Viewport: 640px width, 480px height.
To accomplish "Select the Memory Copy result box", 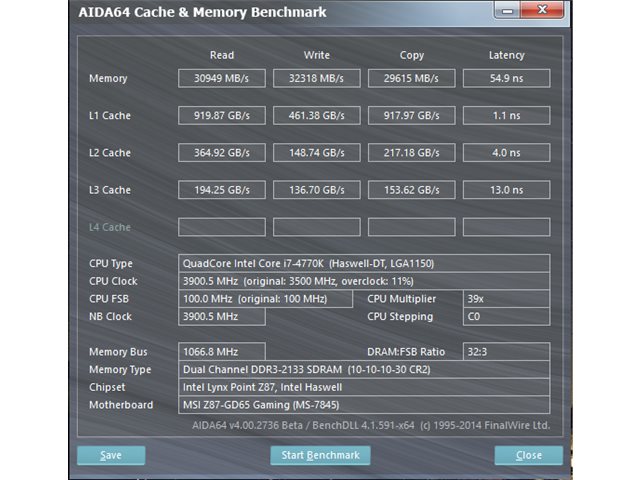I will (411, 78).
